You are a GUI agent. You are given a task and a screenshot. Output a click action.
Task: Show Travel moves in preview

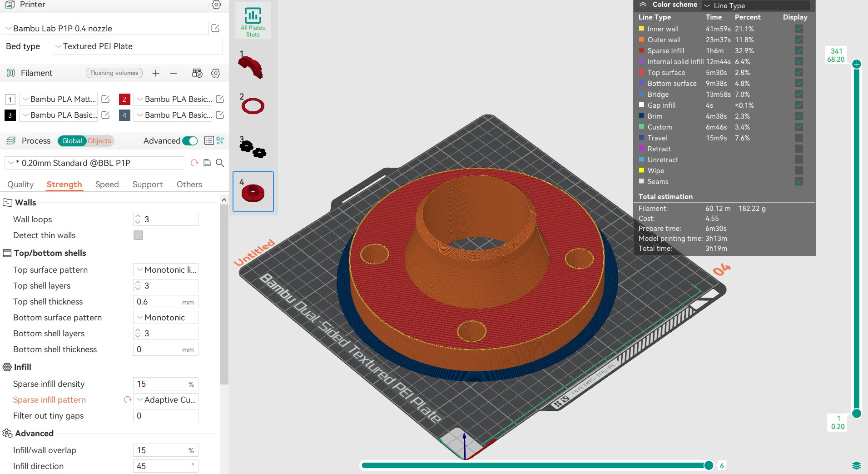pyautogui.click(x=799, y=138)
